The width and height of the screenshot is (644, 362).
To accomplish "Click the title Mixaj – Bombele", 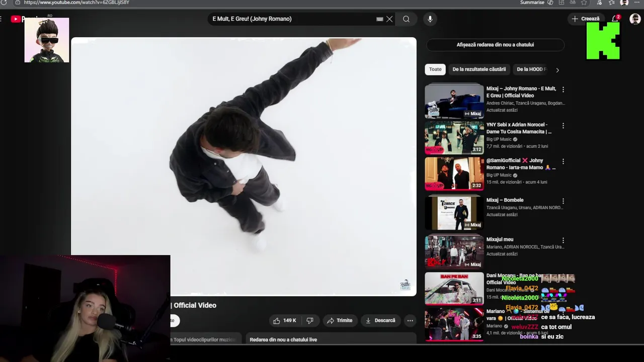I will [x=505, y=200].
